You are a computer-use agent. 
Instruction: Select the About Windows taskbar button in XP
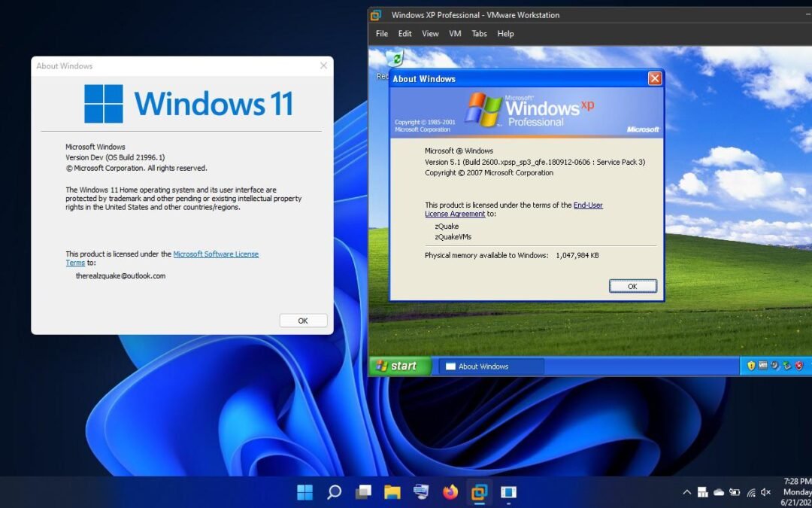tap(490, 366)
